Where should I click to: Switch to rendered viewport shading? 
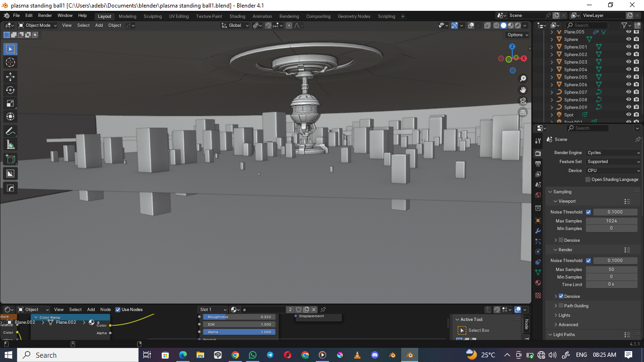[518, 25]
